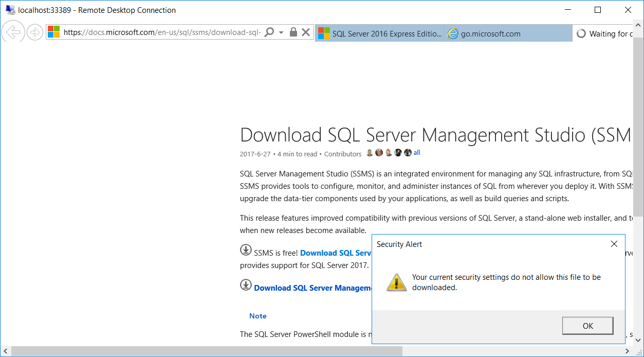The width and height of the screenshot is (644, 357).
Task: Click the scroll-left arrow of horizontal scrollbar
Action: point(5,351)
